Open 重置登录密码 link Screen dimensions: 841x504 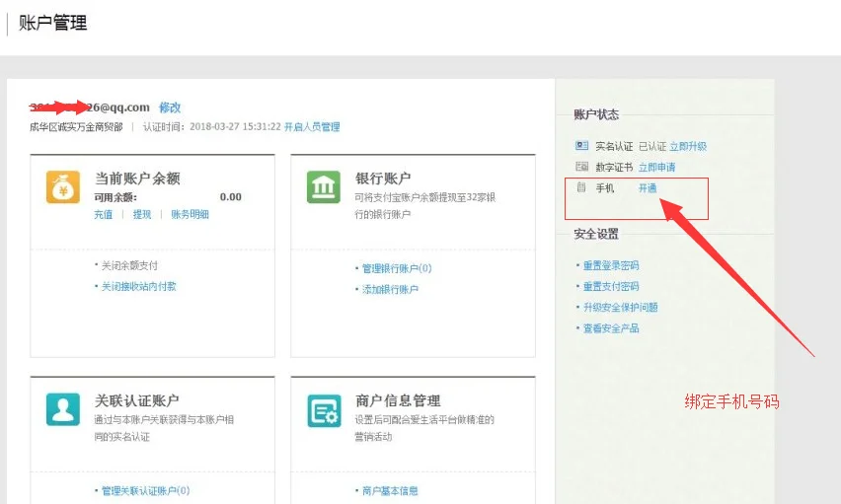pyautogui.click(x=611, y=265)
